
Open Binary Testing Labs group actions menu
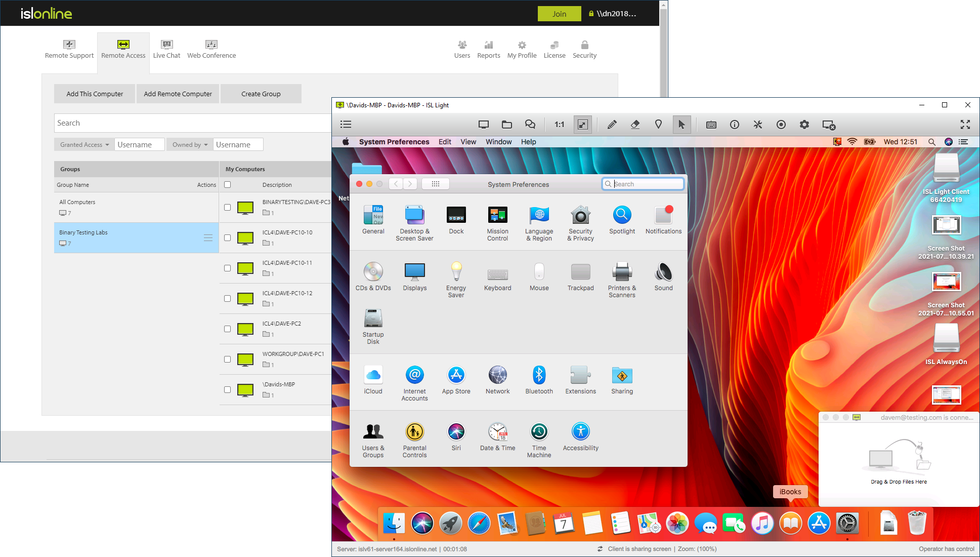point(208,237)
